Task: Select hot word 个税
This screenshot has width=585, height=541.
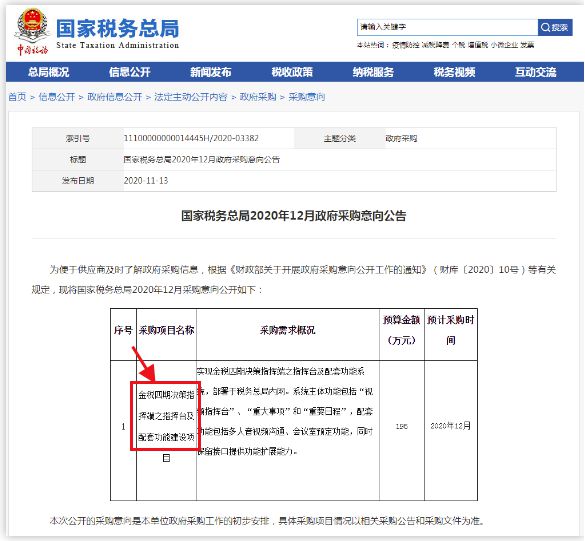Action: 459,45
